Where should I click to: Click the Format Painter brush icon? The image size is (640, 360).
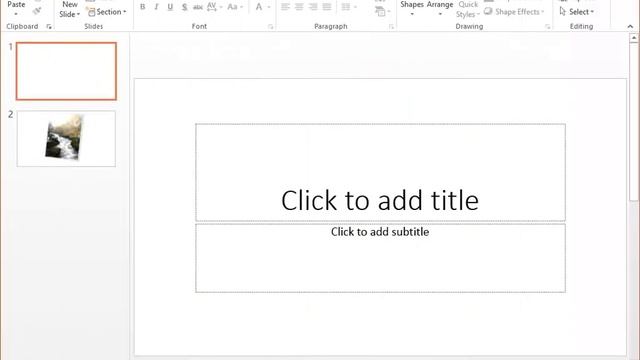37,11
